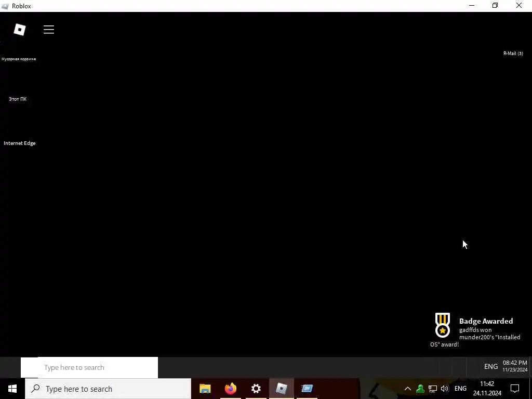The width and height of the screenshot is (532, 399).
Task: Open the Мусорная корзина desktop shortcut
Action: [19, 59]
